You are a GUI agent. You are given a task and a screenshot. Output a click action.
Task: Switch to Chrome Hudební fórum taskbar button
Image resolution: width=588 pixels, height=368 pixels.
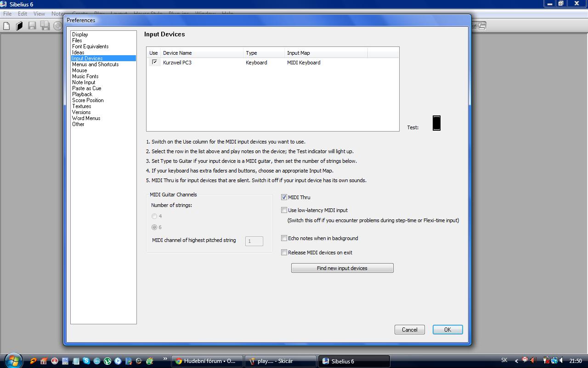207,361
